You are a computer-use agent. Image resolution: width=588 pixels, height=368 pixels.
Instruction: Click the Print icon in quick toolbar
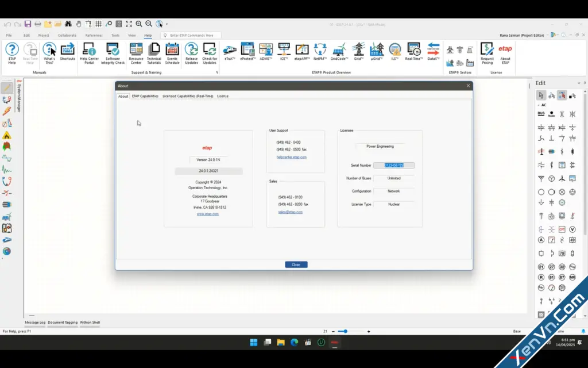tap(38, 24)
